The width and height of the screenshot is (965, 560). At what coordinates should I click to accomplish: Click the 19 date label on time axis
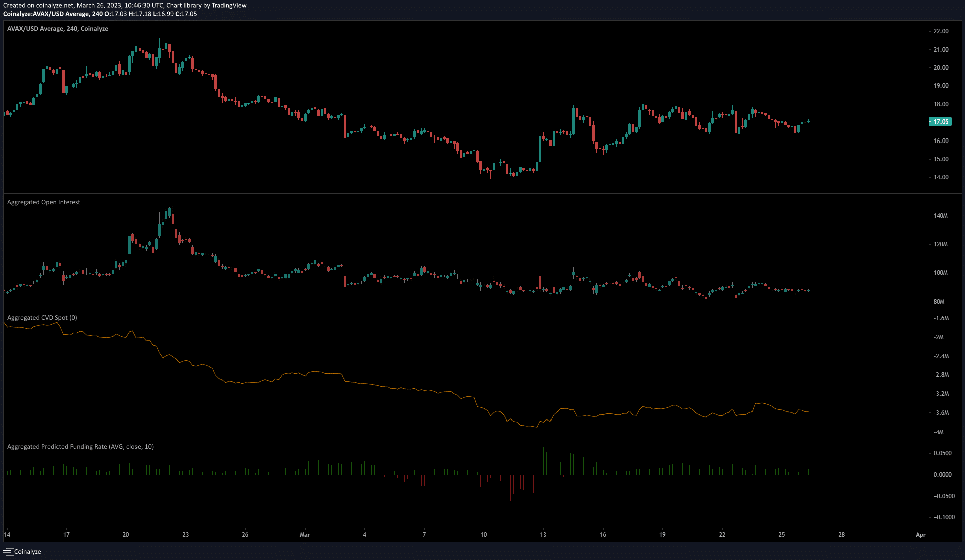pos(662,535)
